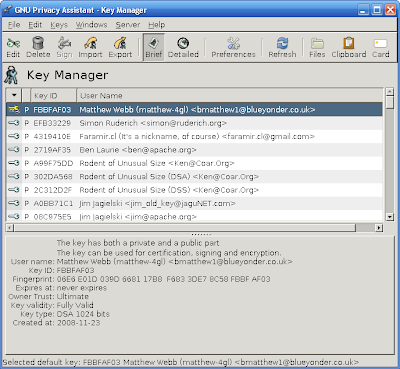Click the key icon of 4319410E row
The height and width of the screenshot is (369, 400).
point(14,136)
